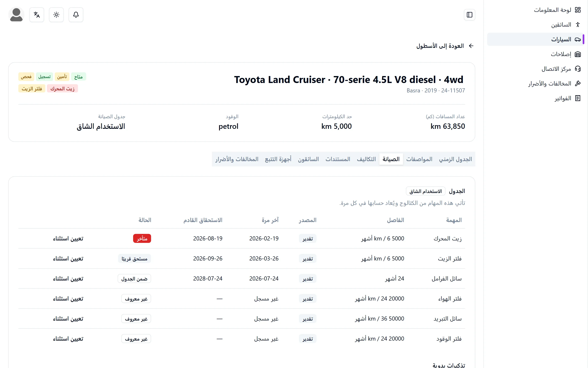588x368 pixels.
Task: Click تعيين استثناء for سائل الفرامل
Action: click(x=68, y=279)
